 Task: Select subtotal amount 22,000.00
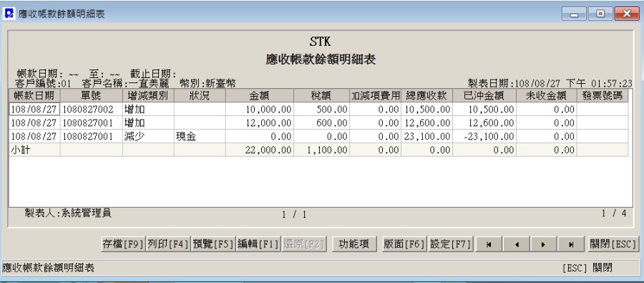click(x=260, y=150)
